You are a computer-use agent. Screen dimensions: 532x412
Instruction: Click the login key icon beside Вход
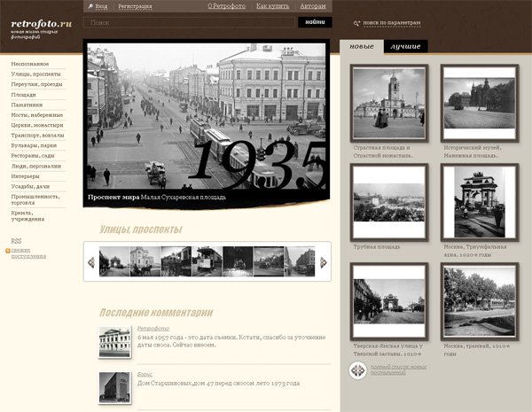click(90, 6)
